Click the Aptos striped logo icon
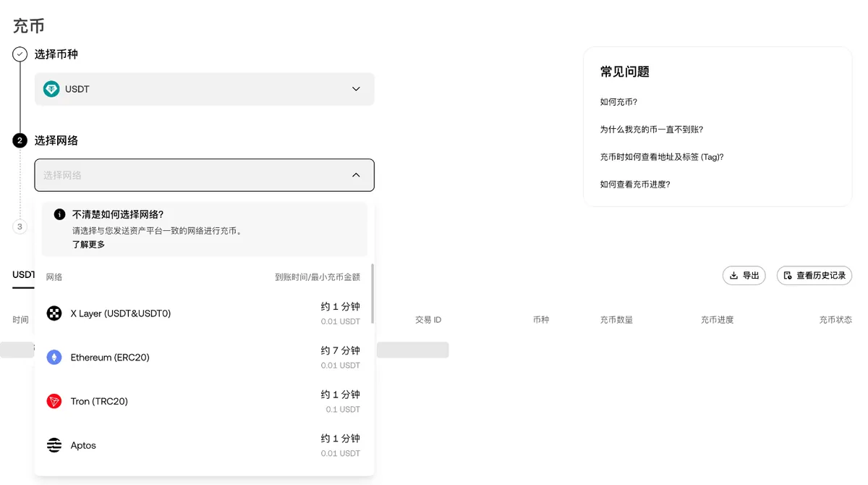Screen dimensions: 868x485 pos(54,445)
